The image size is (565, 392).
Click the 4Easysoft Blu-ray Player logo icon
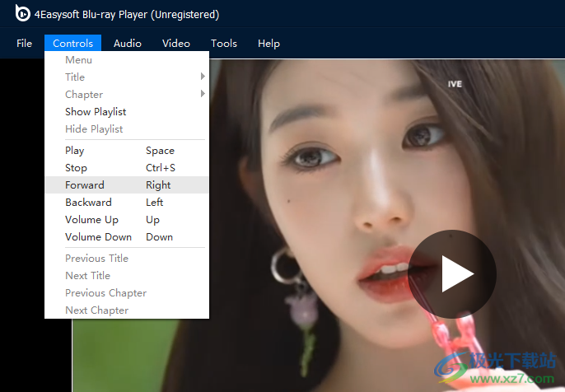pos(23,13)
